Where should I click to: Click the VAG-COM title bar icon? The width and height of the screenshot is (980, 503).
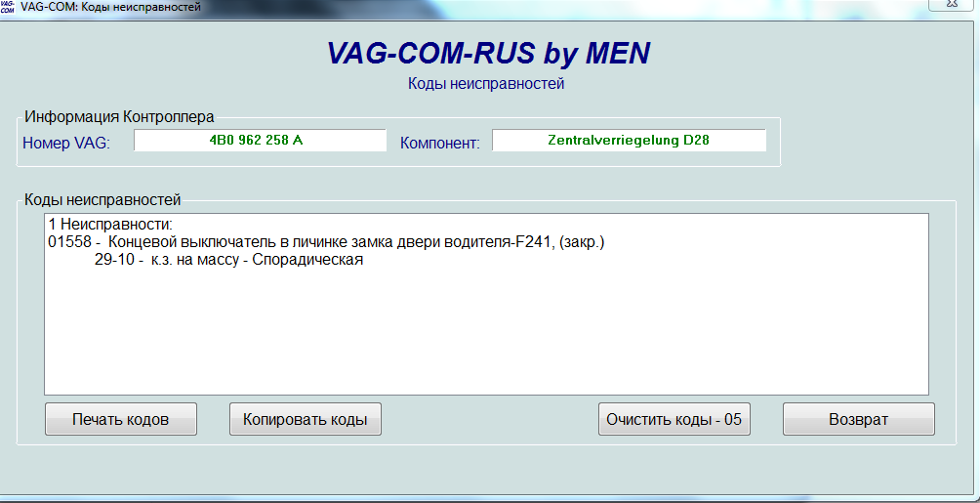[x=8, y=8]
